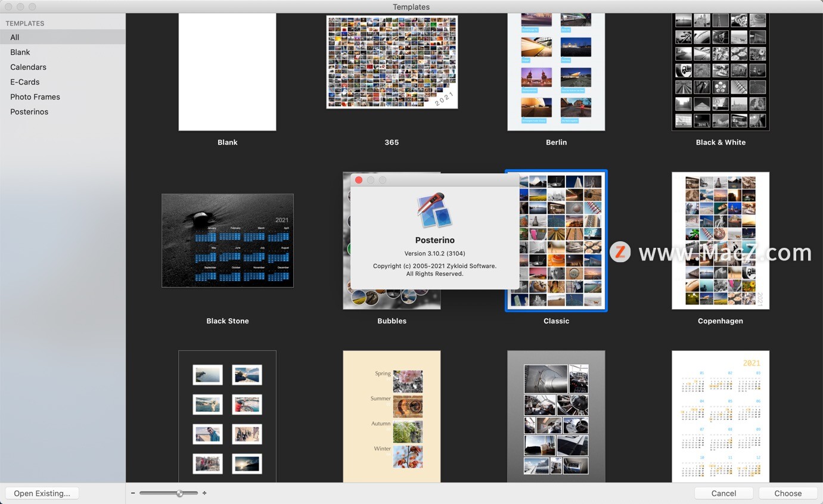Image resolution: width=823 pixels, height=504 pixels.
Task: Select the 365 template thumbnail
Action: pos(392,62)
